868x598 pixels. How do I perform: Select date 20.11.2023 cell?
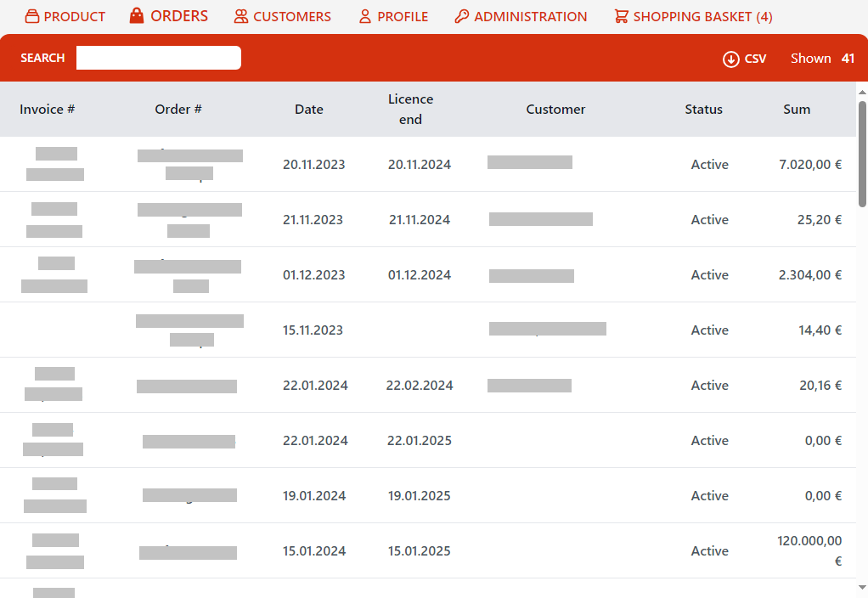[x=314, y=165]
